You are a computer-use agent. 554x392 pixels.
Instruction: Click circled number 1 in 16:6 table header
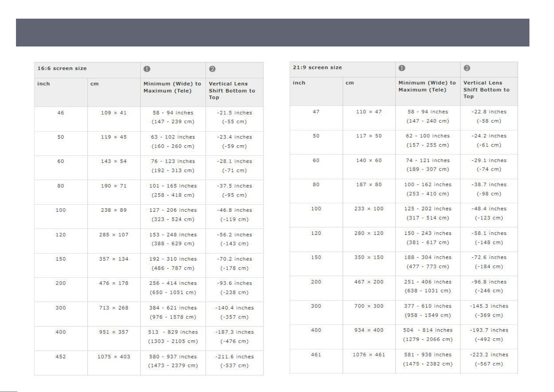coord(147,69)
